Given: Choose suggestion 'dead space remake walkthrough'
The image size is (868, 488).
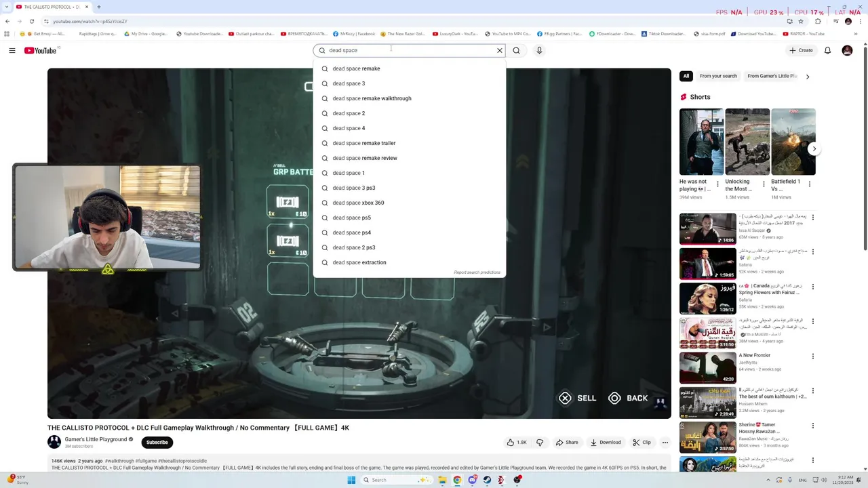Looking at the screenshot, I should pyautogui.click(x=410, y=98).
